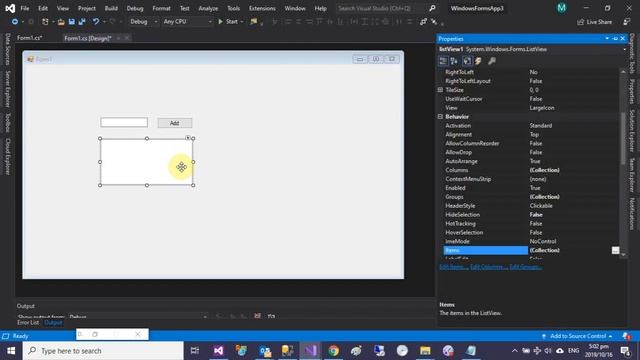The width and height of the screenshot is (640, 360).
Task: Click the Save All toolbar icon
Action: point(82,22)
